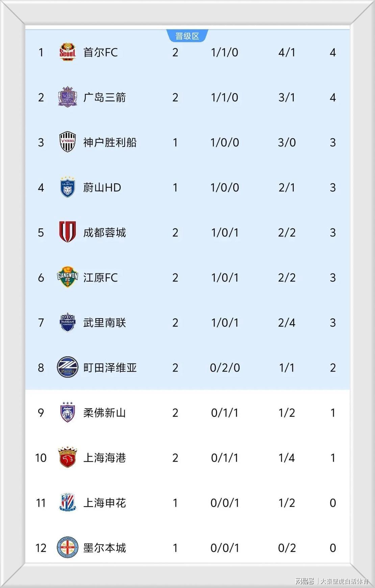Click the Johor Darul Ta'zim crest
The image size is (375, 588).
68,412
